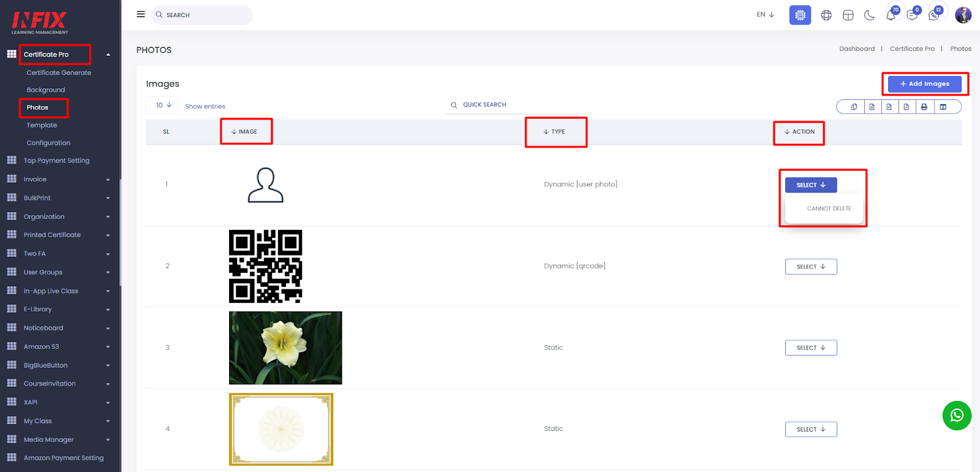Expand the XAPI sidebar menu
This screenshot has width=980, height=472.
pos(108,403)
